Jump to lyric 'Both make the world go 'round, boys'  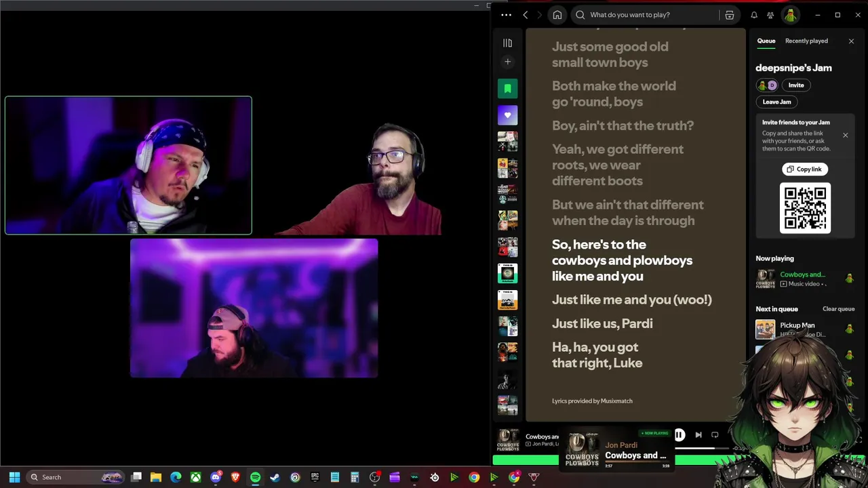(x=614, y=94)
